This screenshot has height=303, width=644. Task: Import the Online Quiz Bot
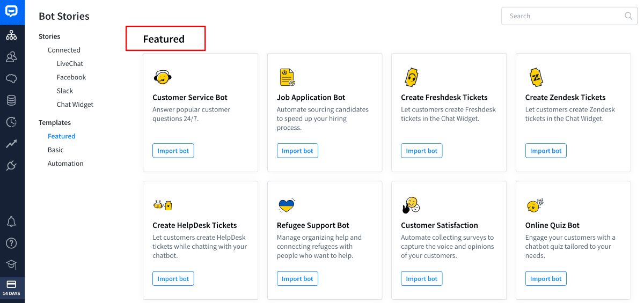coord(546,279)
